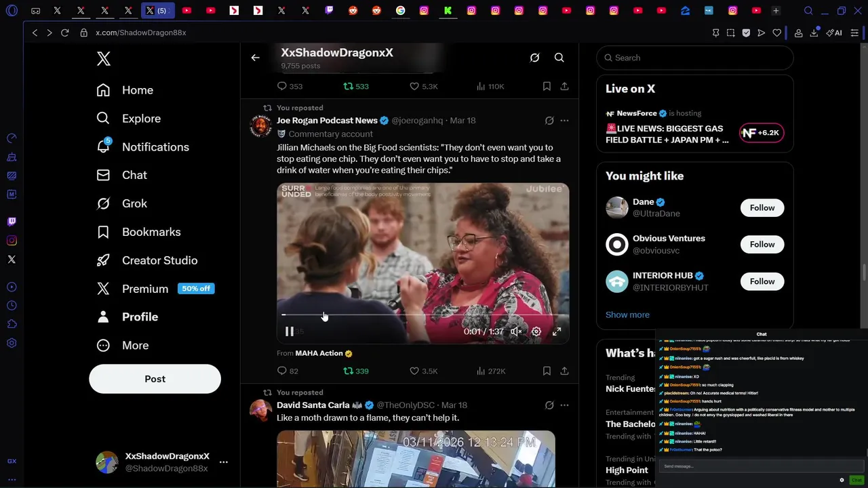Toggle bookmark on Joe Rogan post
Image resolution: width=868 pixels, height=488 pixels.
click(x=547, y=371)
